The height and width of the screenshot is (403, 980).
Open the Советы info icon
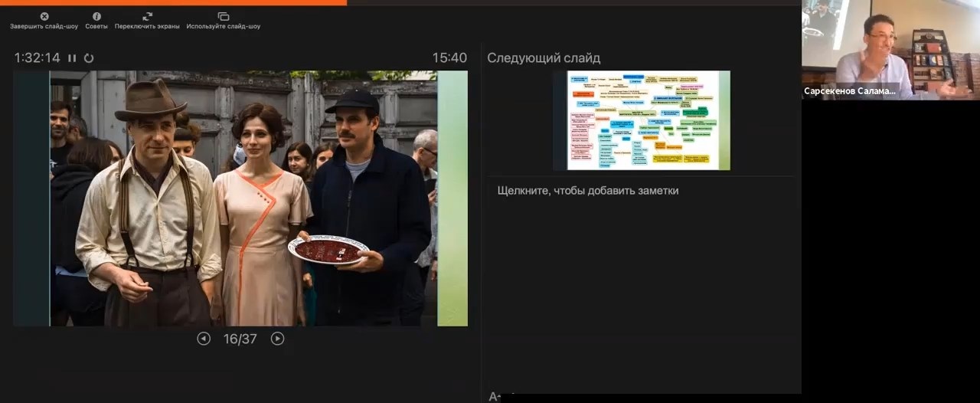point(96,16)
